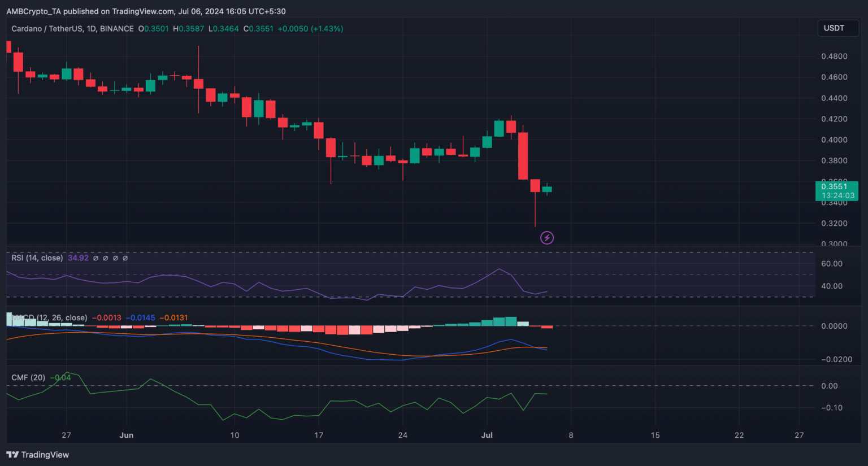This screenshot has width=868, height=466.
Task: Click the TradingView logo
Action: (12, 455)
